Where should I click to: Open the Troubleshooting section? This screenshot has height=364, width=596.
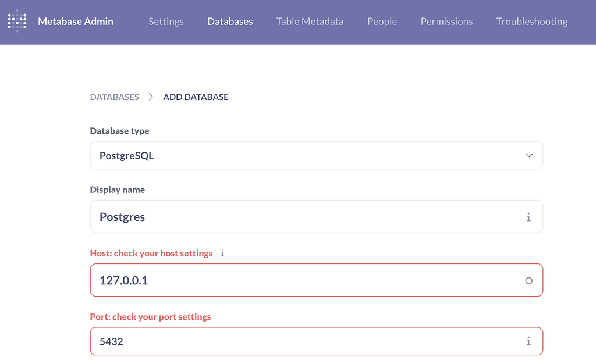[531, 21]
